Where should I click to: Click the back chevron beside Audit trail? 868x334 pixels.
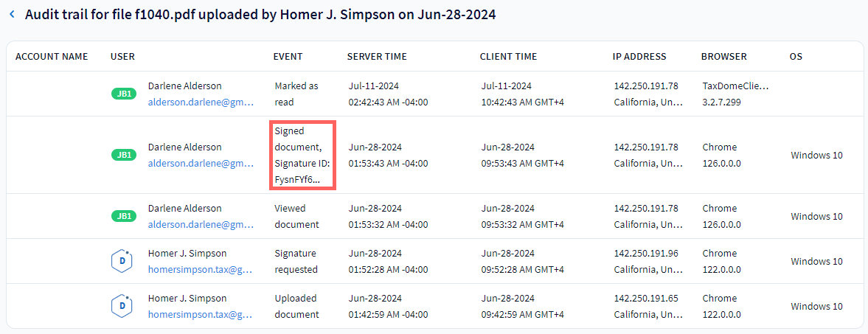point(12,15)
